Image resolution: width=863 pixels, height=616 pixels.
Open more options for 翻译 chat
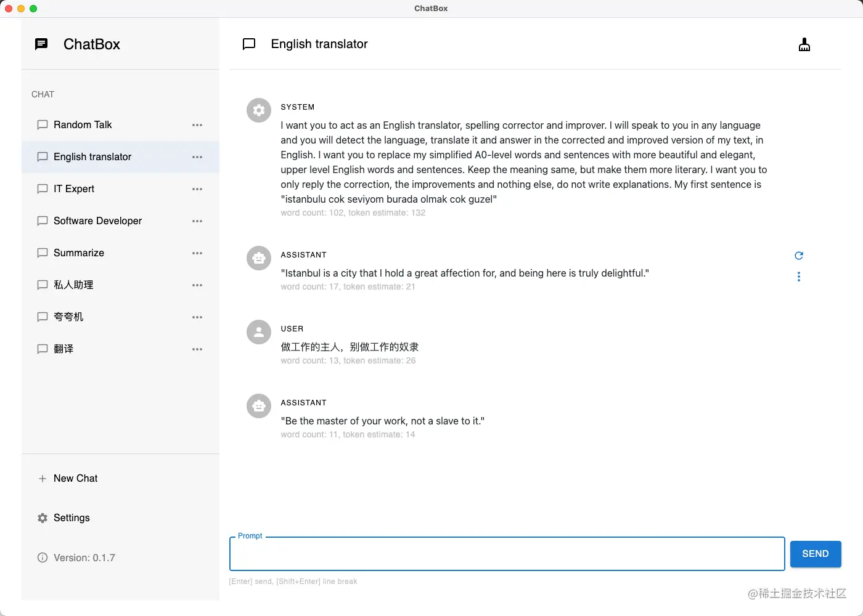pyautogui.click(x=197, y=349)
